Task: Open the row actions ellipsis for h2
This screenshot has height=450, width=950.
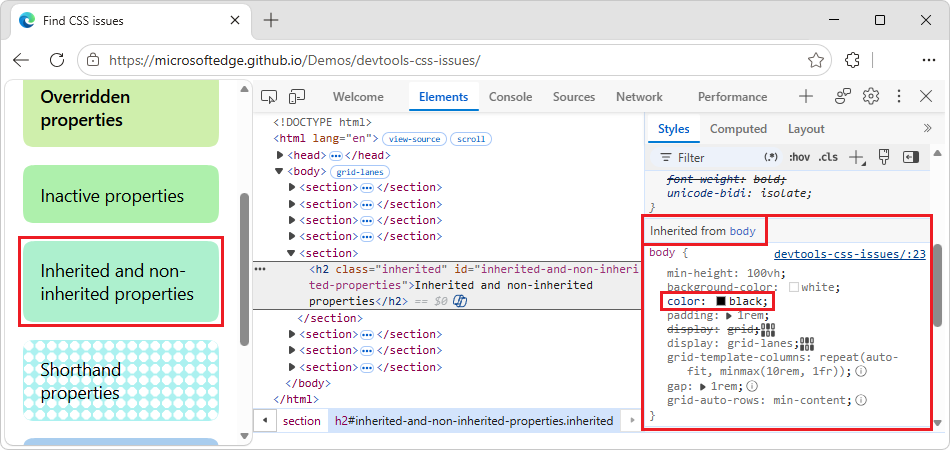Action: tap(261, 268)
